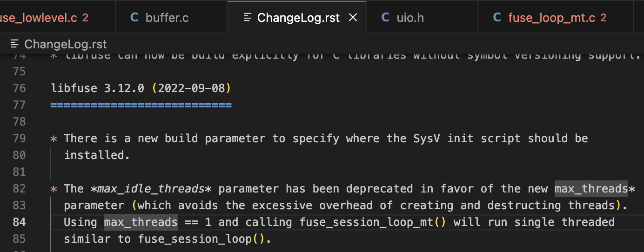Click line number 84 in the gutter
644x252 pixels.
tap(20, 222)
